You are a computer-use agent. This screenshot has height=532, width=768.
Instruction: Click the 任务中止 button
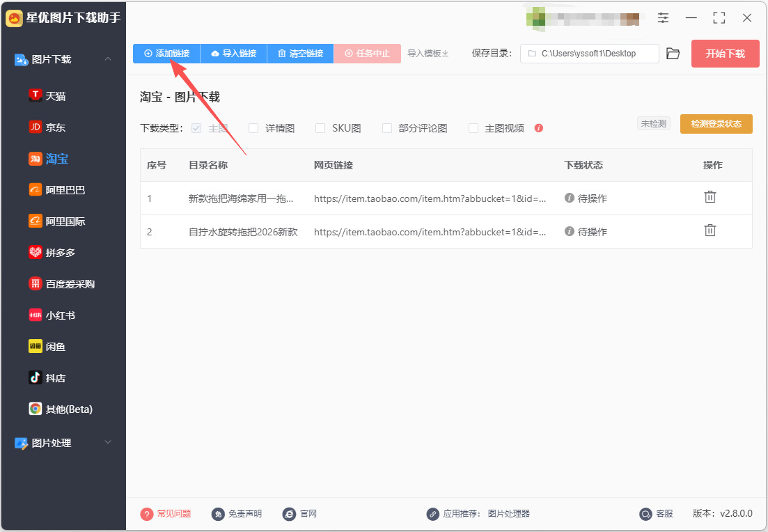368,54
